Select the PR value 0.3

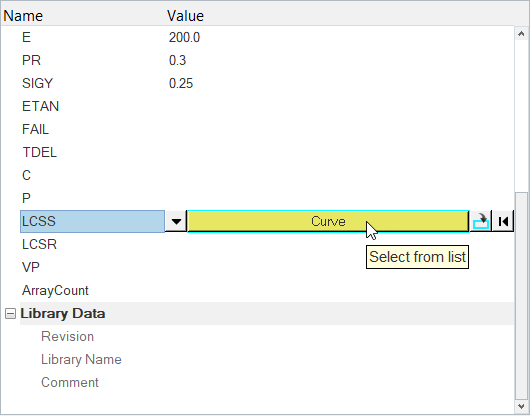pyautogui.click(x=177, y=60)
